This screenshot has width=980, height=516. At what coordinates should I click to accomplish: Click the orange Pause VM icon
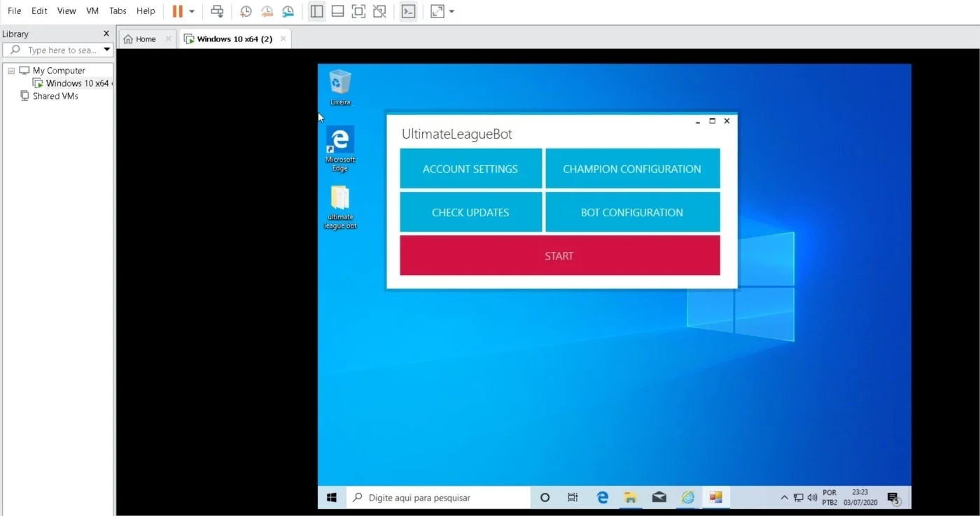(177, 11)
